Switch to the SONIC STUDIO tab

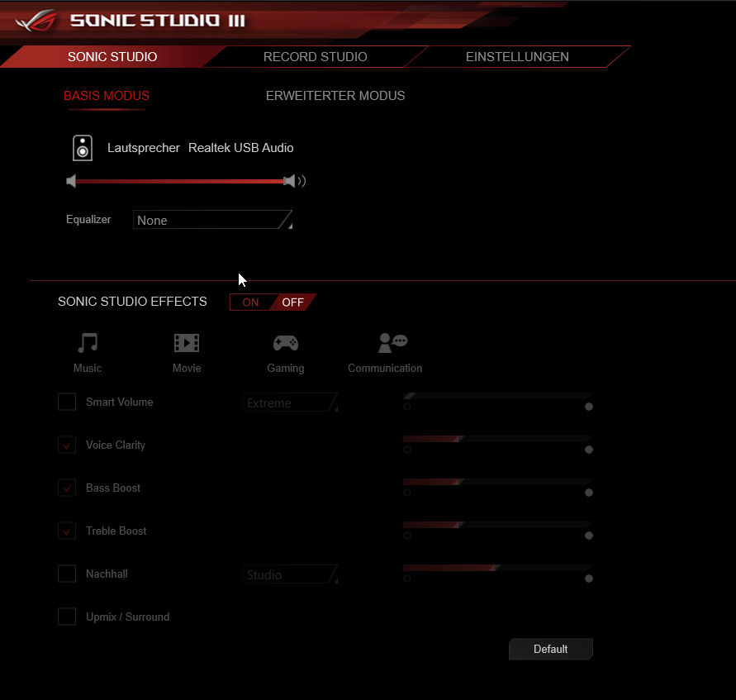pos(112,57)
